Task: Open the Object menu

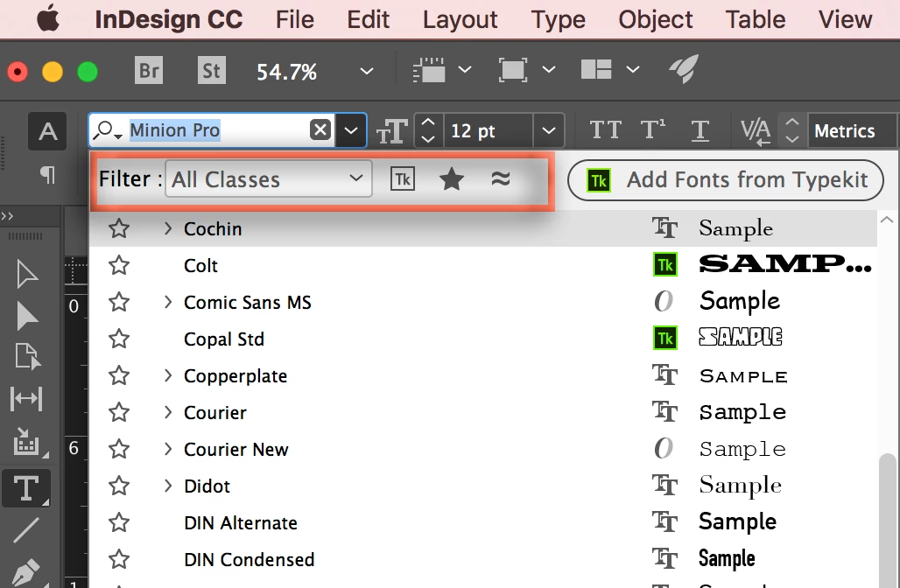Action: tap(655, 19)
